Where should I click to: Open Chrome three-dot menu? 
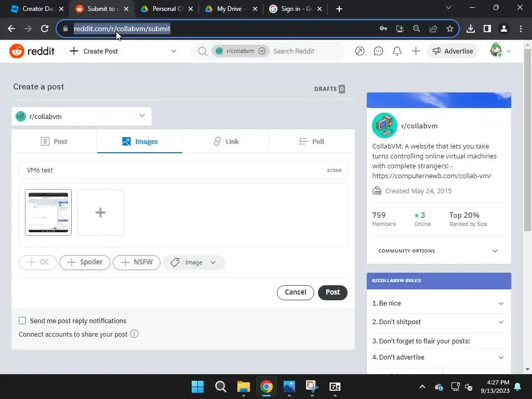pos(521,29)
